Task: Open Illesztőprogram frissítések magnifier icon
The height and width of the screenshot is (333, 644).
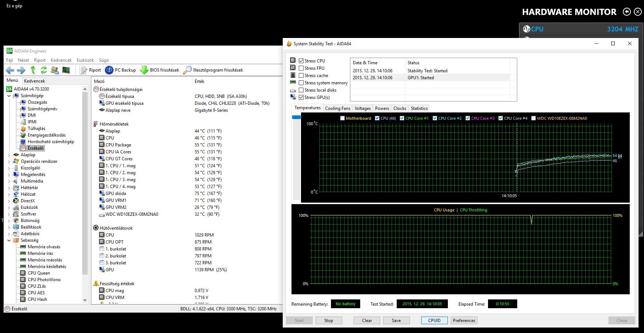Action: tap(187, 70)
